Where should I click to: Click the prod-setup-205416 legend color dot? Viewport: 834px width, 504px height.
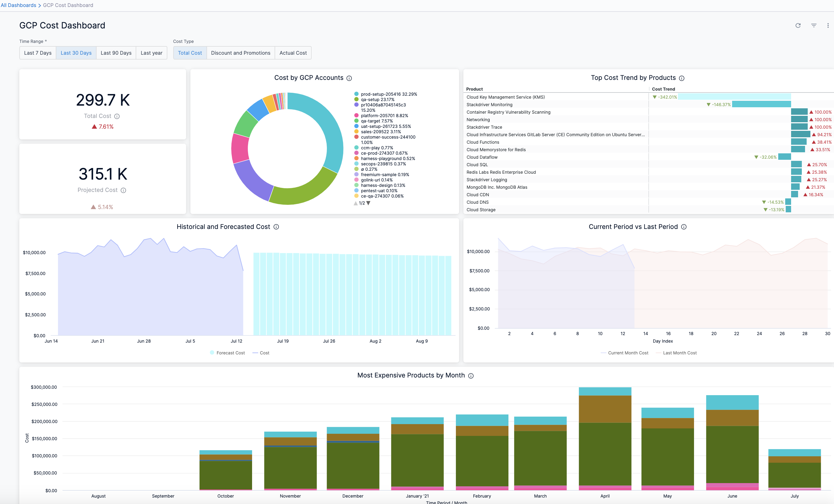356,94
